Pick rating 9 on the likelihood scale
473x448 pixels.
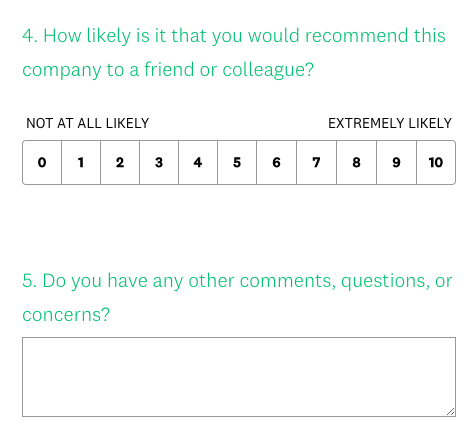(x=397, y=162)
